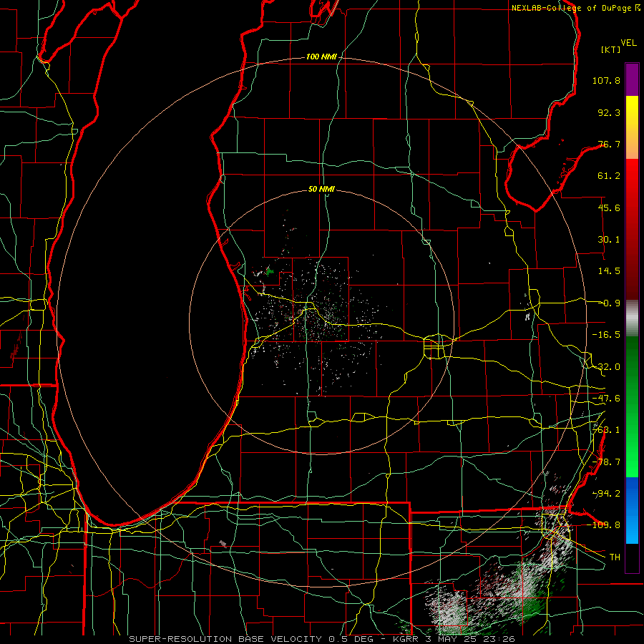This screenshot has height=644, width=644.
Task: Click the 45.6 velocity scale value
Action: [x=609, y=208]
